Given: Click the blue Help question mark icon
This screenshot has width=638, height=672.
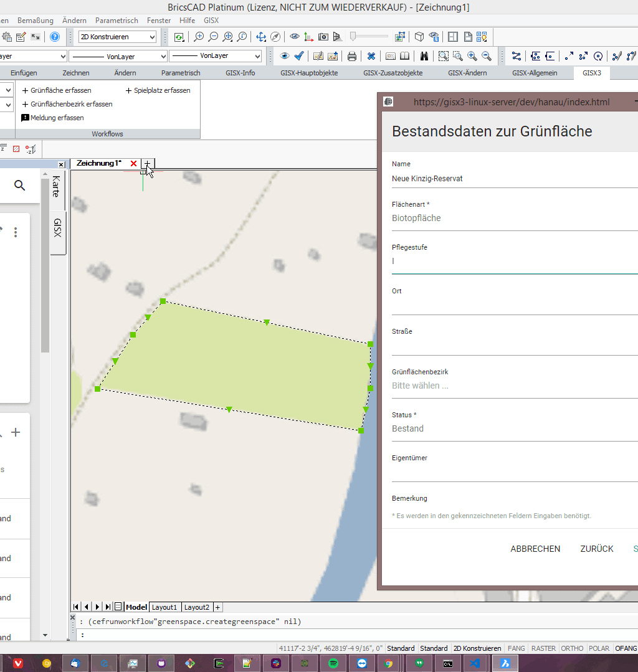Looking at the screenshot, I should (x=55, y=36).
